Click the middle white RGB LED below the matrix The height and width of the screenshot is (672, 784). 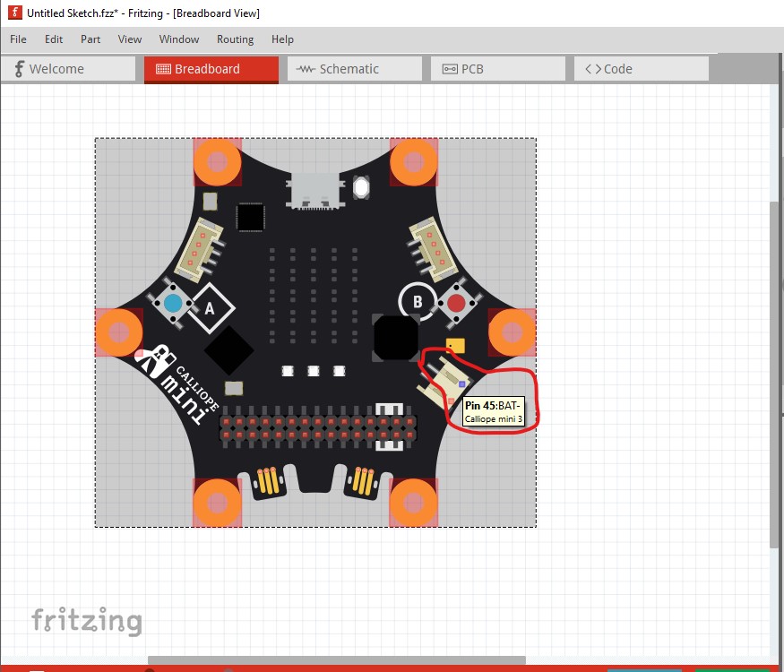pos(314,371)
